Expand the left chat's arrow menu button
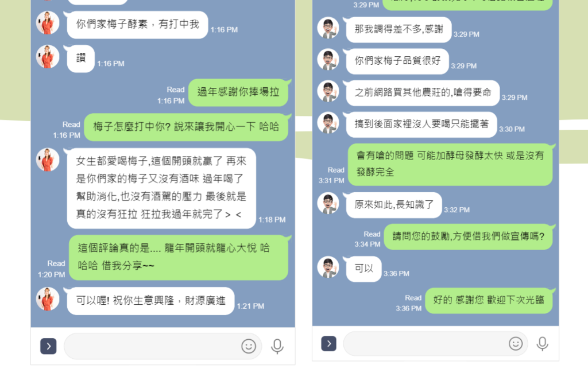Screen dimensions: 588x392 point(48,346)
